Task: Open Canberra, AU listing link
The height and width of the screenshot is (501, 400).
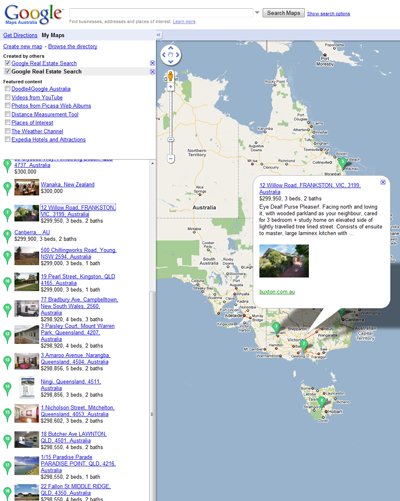Action: click(x=32, y=232)
